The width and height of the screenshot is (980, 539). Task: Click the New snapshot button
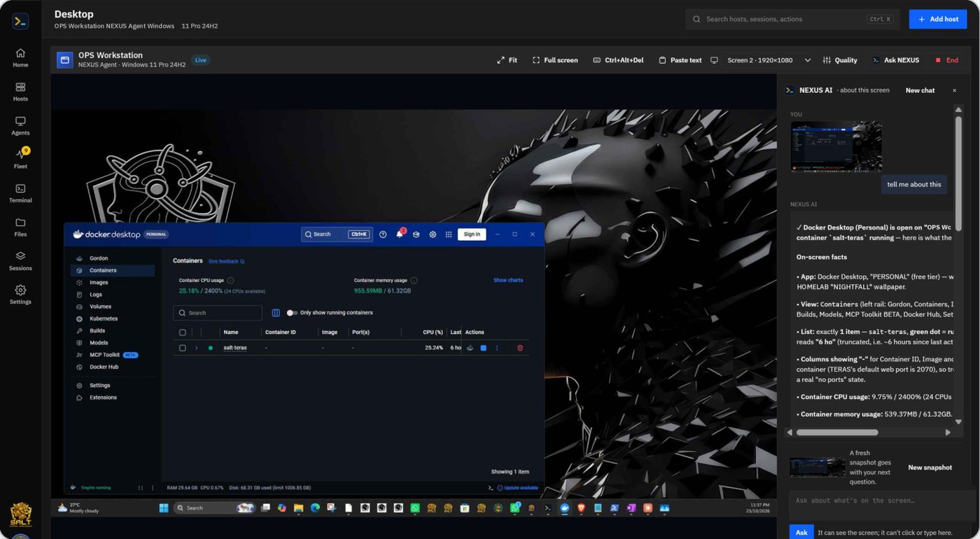(x=930, y=468)
